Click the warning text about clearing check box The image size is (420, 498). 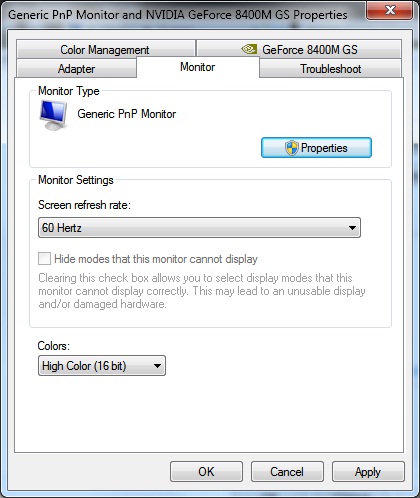tap(202, 291)
